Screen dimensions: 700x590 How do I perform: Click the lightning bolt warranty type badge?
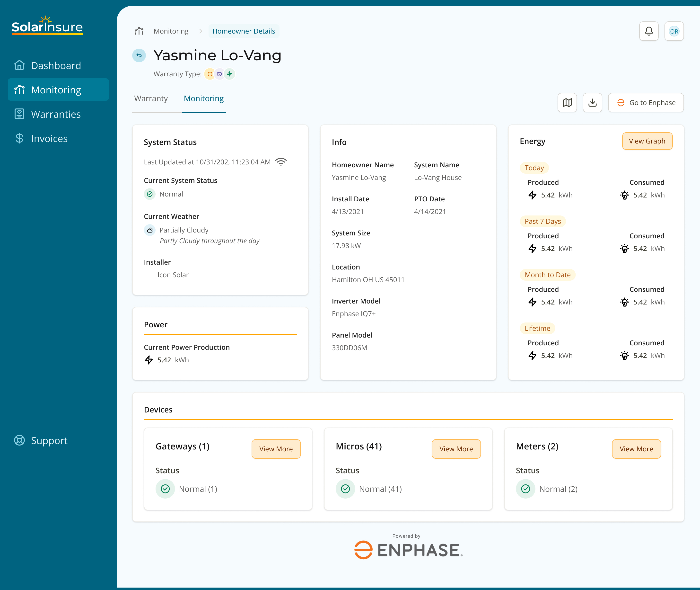(230, 74)
